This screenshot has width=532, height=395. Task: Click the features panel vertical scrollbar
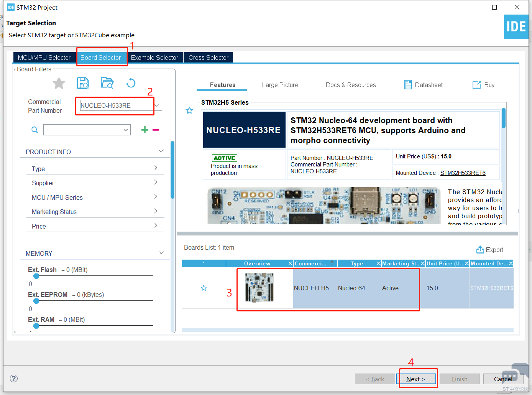pos(504,118)
